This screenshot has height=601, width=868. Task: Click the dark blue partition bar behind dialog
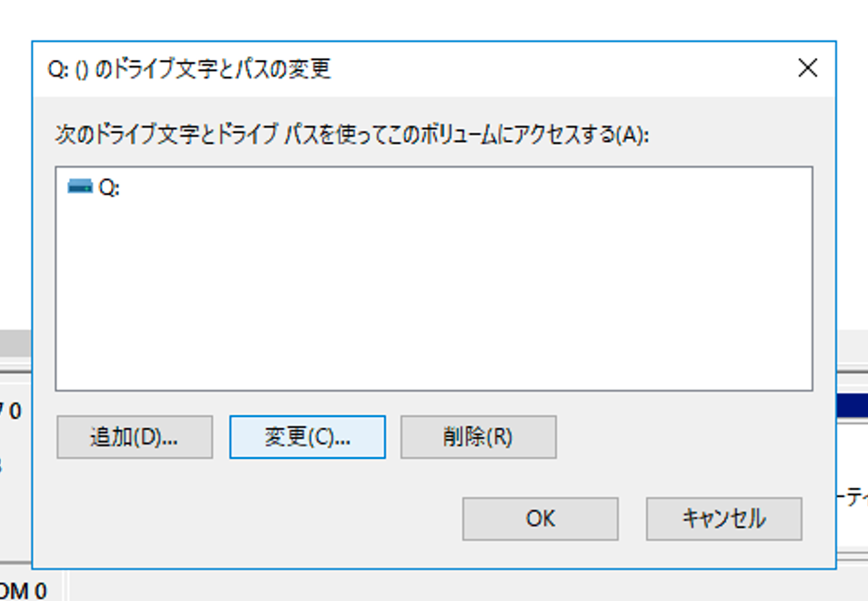point(853,406)
